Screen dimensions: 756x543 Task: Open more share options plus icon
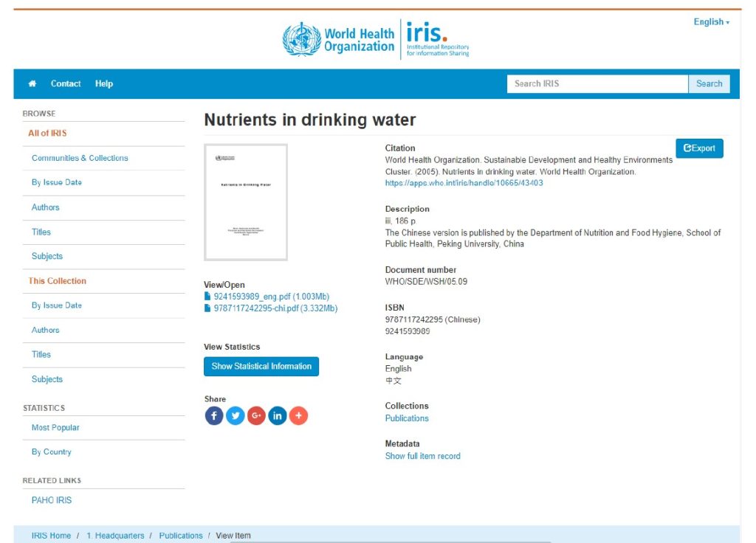click(299, 415)
